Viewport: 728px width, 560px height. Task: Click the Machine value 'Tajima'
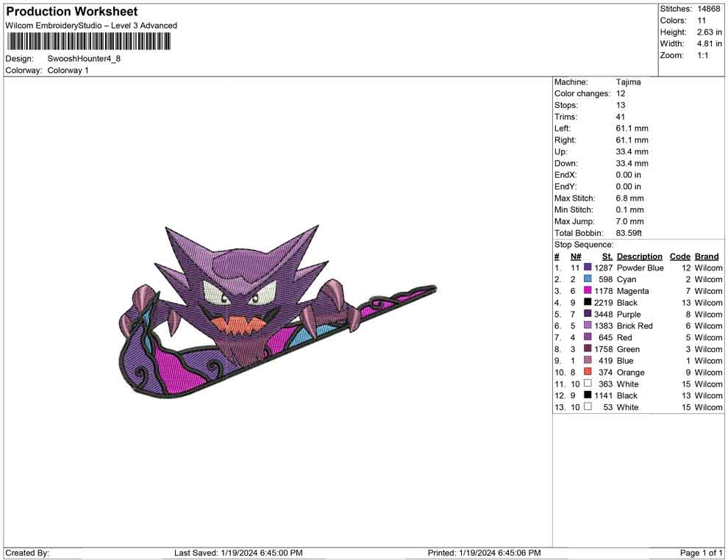628,82
